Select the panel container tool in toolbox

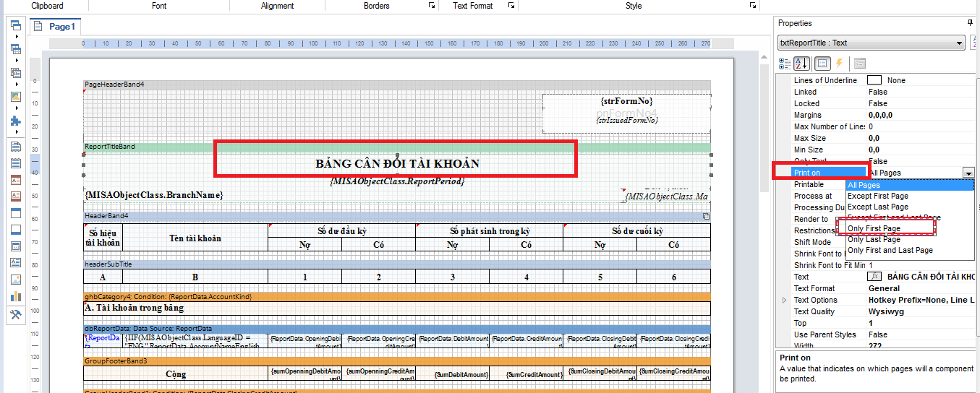15,246
